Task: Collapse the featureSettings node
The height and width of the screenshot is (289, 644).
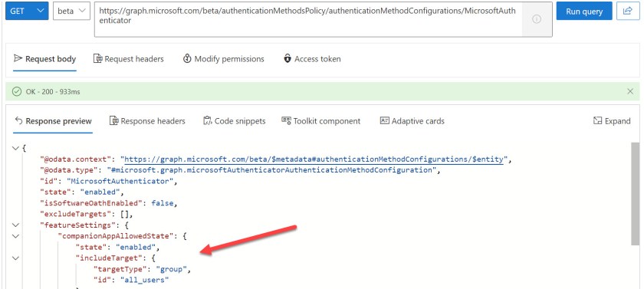Action: pos(15,225)
